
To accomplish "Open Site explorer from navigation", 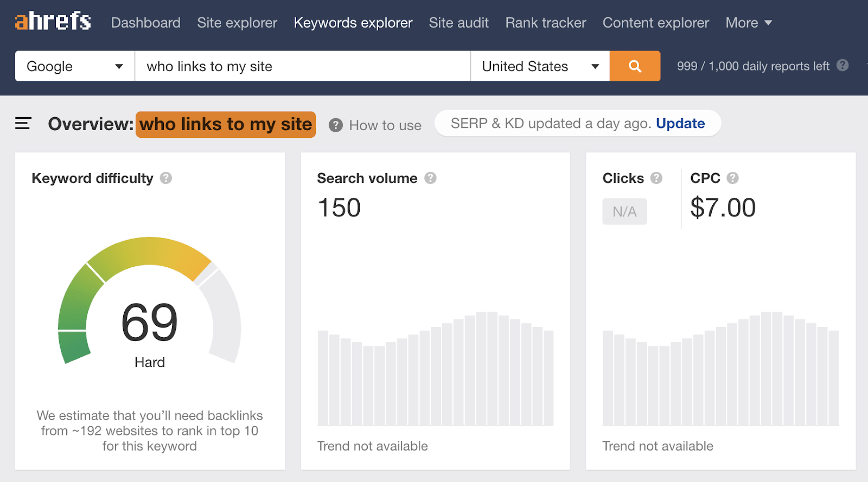I will coord(237,23).
